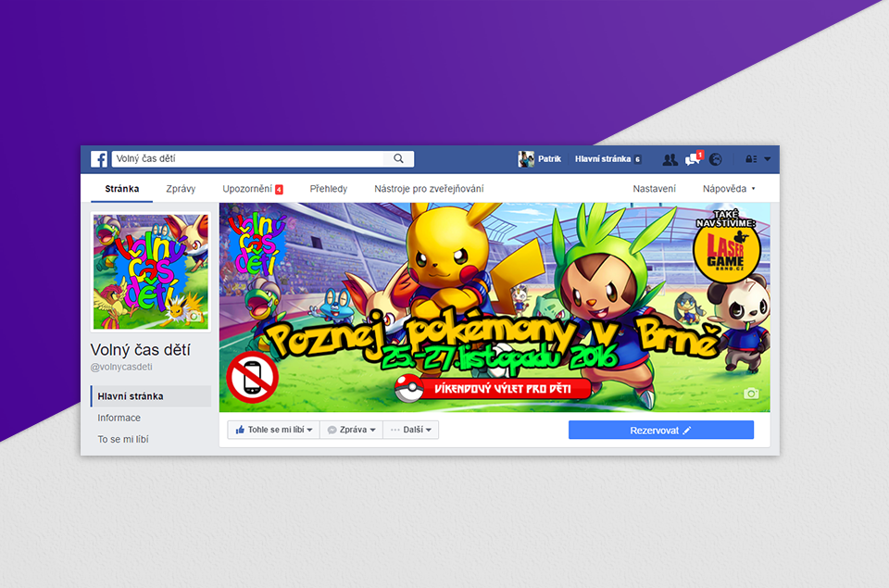The height and width of the screenshot is (588, 889).
Task: Open the Další dropdown button
Action: (x=411, y=430)
